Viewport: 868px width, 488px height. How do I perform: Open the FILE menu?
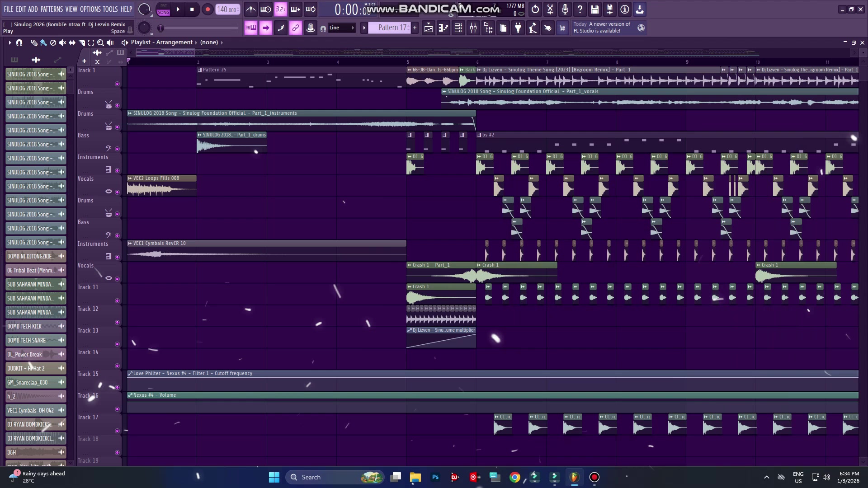[x=9, y=9]
